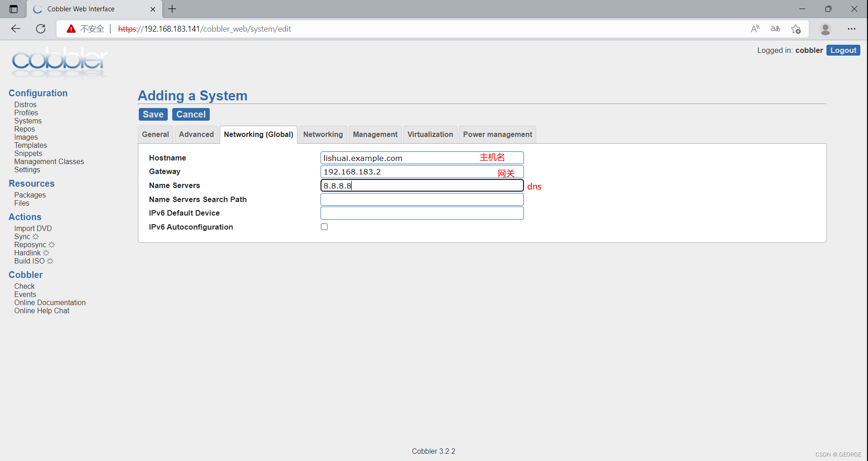Click the browser address bar URL
Screen dimensions: 868x461
click(x=204, y=29)
